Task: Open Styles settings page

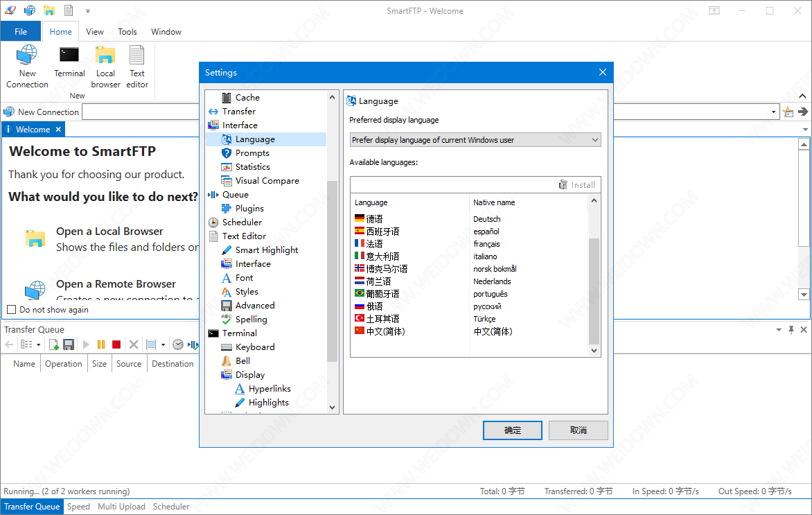Action: coord(247,292)
